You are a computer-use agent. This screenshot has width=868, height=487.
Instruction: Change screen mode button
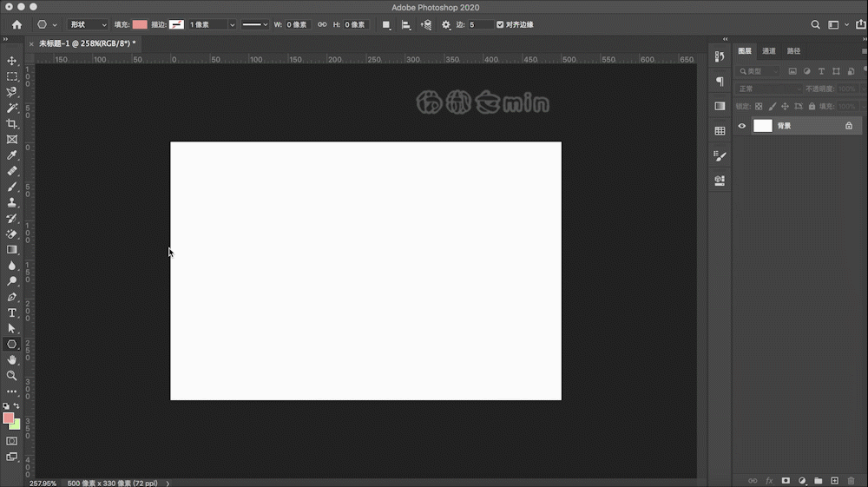click(11, 457)
